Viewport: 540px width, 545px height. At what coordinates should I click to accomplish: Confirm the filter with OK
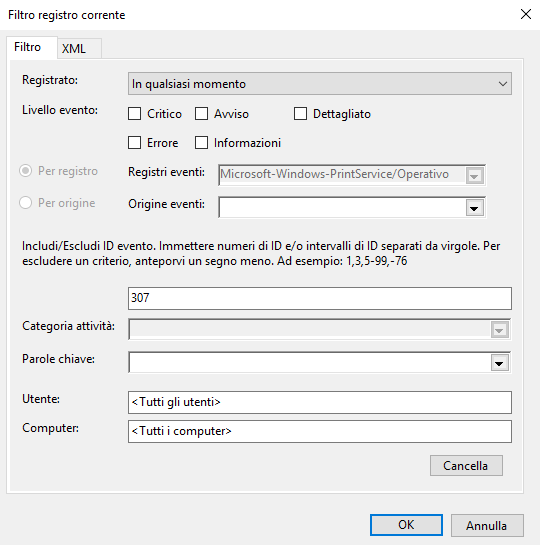pyautogui.click(x=406, y=525)
